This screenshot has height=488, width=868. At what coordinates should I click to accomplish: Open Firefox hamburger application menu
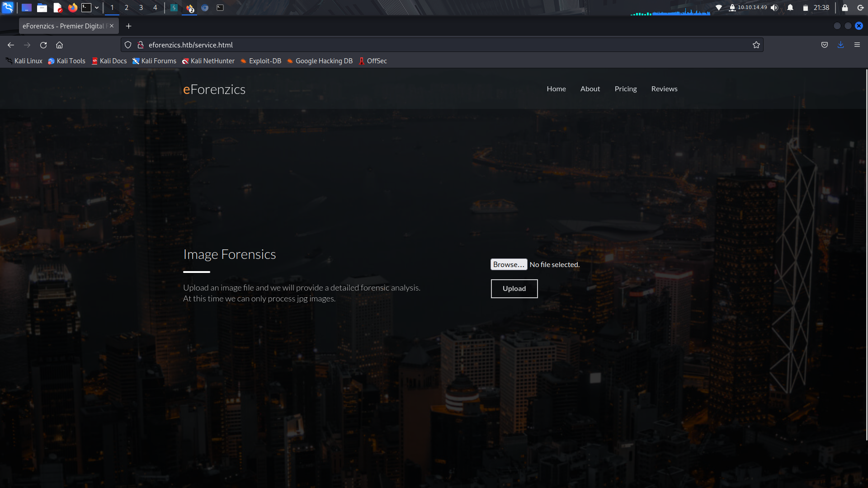coord(857,45)
